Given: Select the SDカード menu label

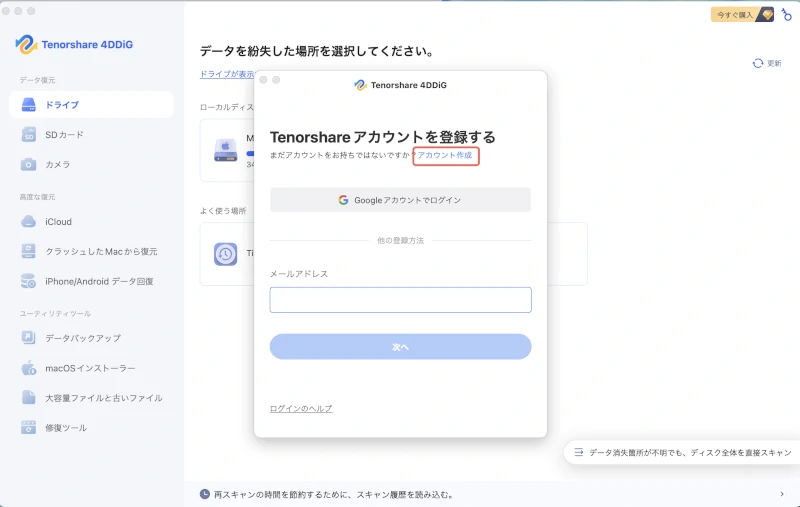Looking at the screenshot, I should coord(64,135).
